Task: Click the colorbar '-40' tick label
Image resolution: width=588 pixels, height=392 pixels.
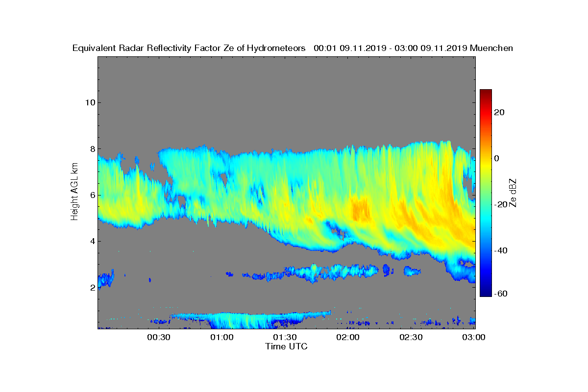Action: pos(501,250)
